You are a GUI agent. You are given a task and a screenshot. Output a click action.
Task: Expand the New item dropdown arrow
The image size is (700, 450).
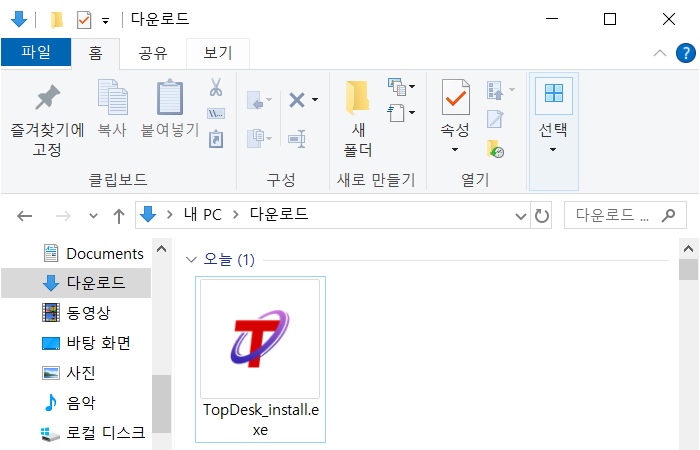(x=412, y=86)
